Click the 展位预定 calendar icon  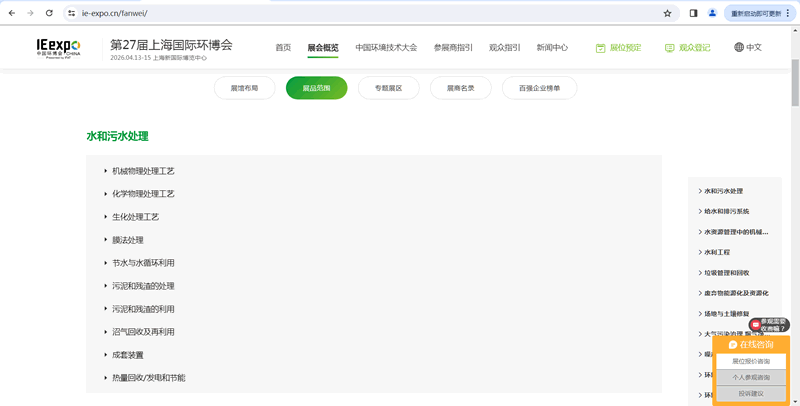(600, 47)
